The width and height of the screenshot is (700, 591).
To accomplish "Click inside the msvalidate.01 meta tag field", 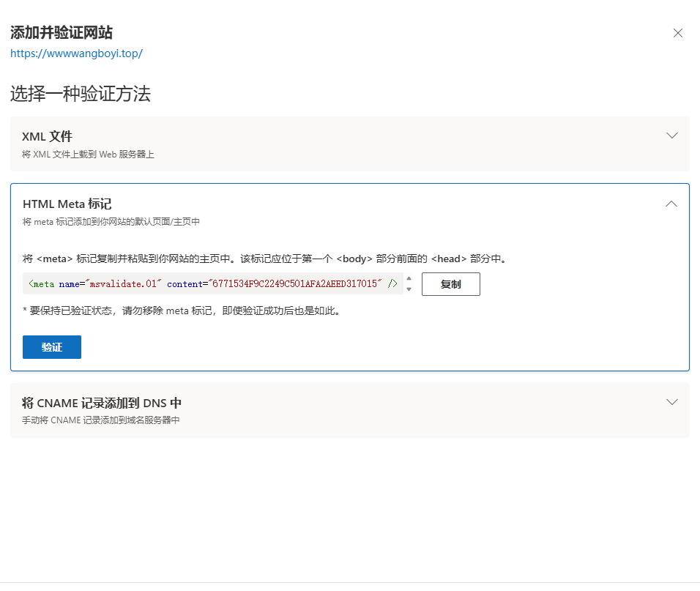I will 212,284.
